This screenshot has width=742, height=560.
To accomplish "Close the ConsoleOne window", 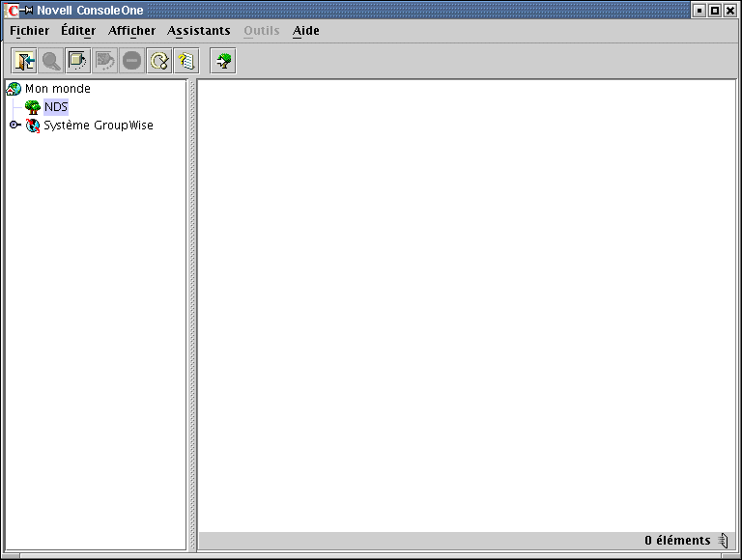I will (730, 10).
